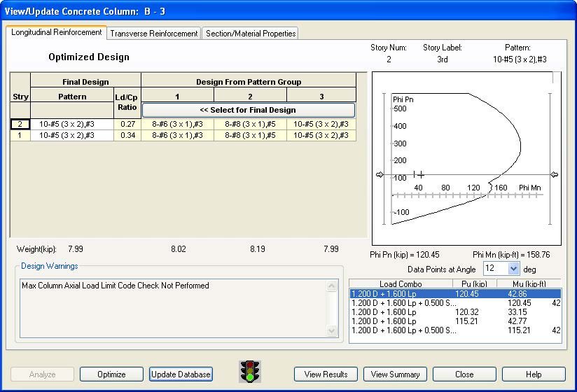This screenshot has height=392, width=577.
Task: Click View Results button
Action: [x=326, y=374]
